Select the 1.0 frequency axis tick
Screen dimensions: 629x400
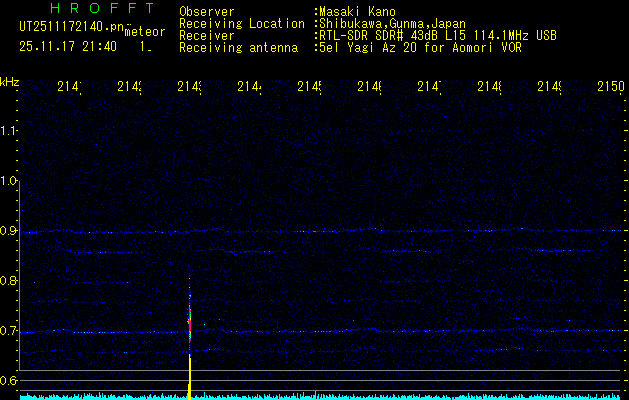click(x=10, y=181)
